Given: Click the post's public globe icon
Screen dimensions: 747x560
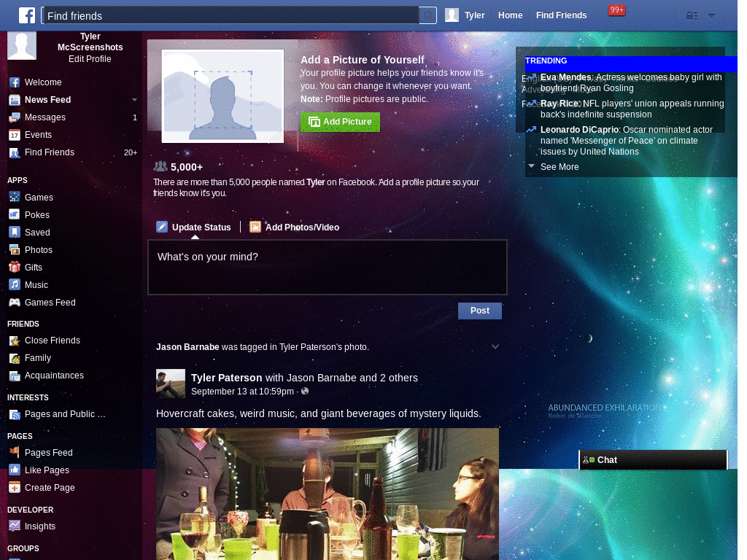Looking at the screenshot, I should point(305,391).
